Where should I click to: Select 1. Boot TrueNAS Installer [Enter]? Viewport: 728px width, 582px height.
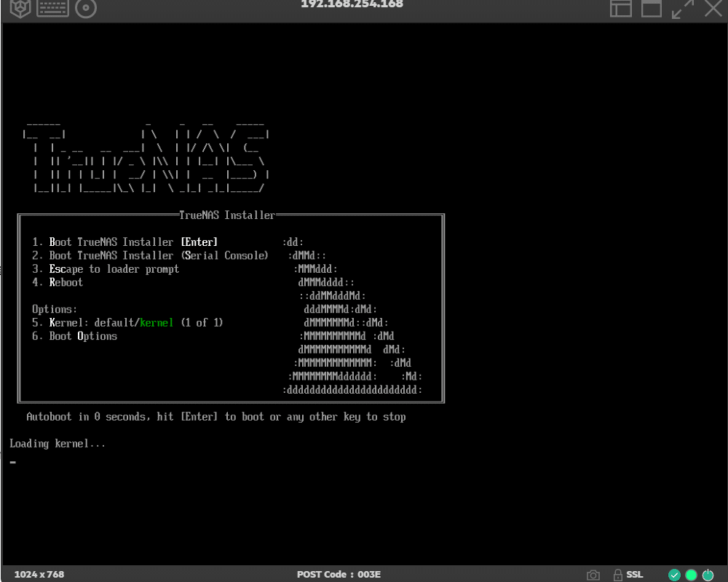click(x=124, y=242)
